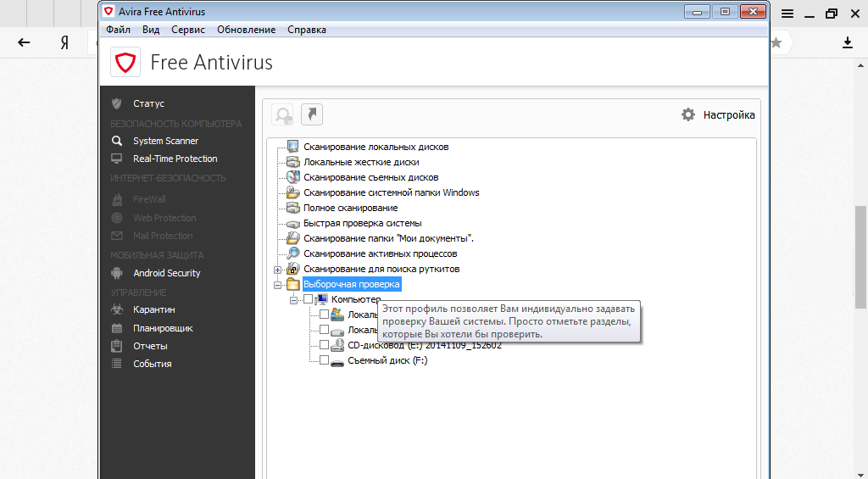Click the Avira red shield logo
868x479 pixels.
(125, 62)
